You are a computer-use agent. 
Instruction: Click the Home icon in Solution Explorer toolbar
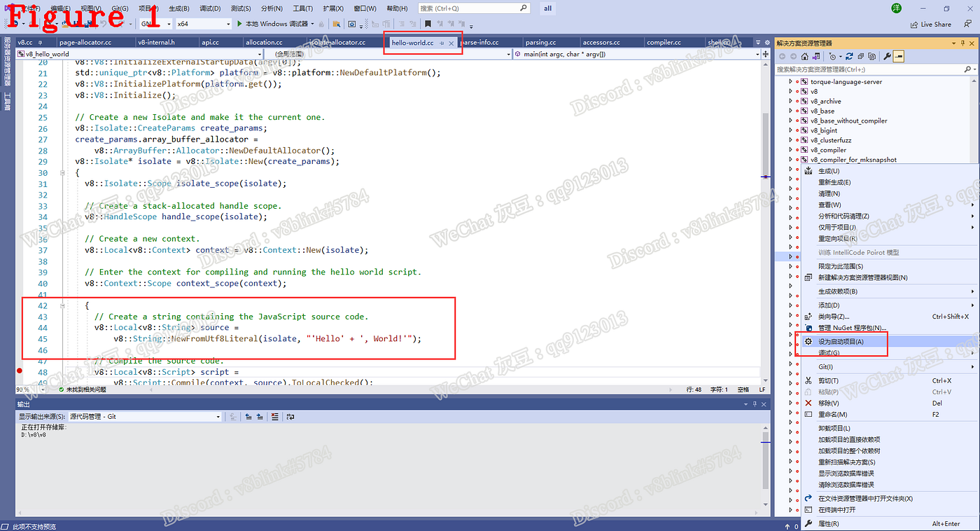tap(805, 56)
